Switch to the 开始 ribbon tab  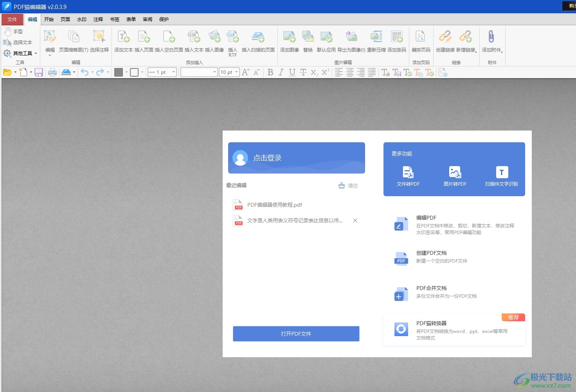point(49,20)
